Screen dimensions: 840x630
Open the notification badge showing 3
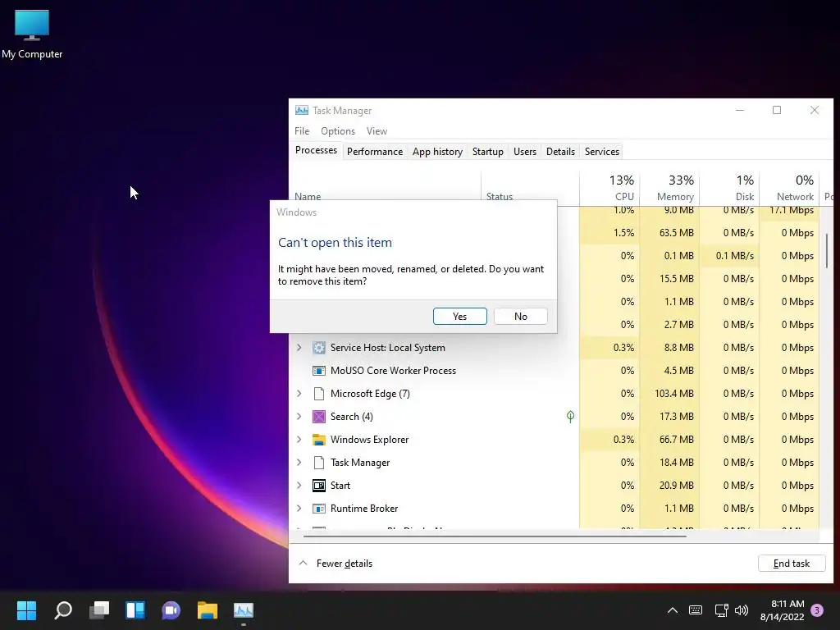[817, 609]
